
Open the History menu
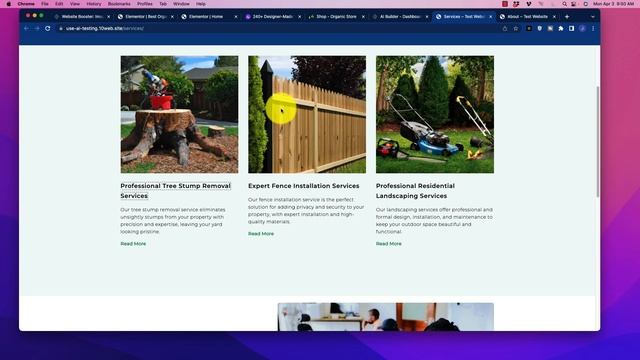tap(94, 4)
